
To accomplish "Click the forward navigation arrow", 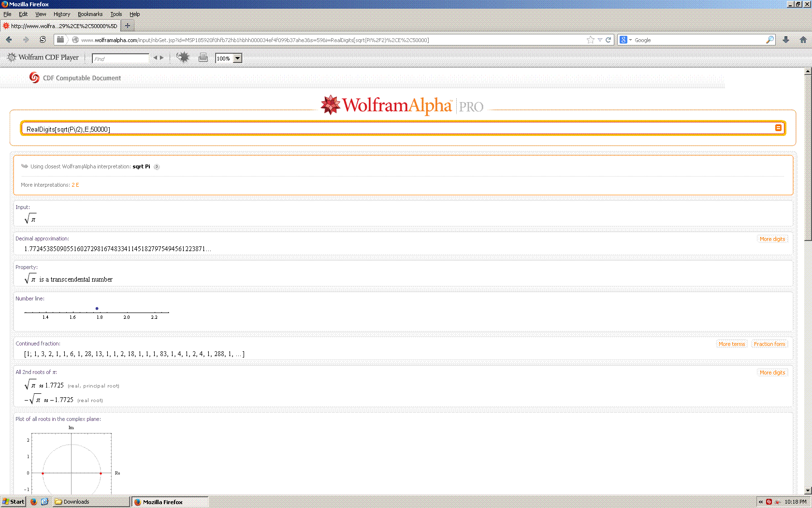I will click(26, 40).
